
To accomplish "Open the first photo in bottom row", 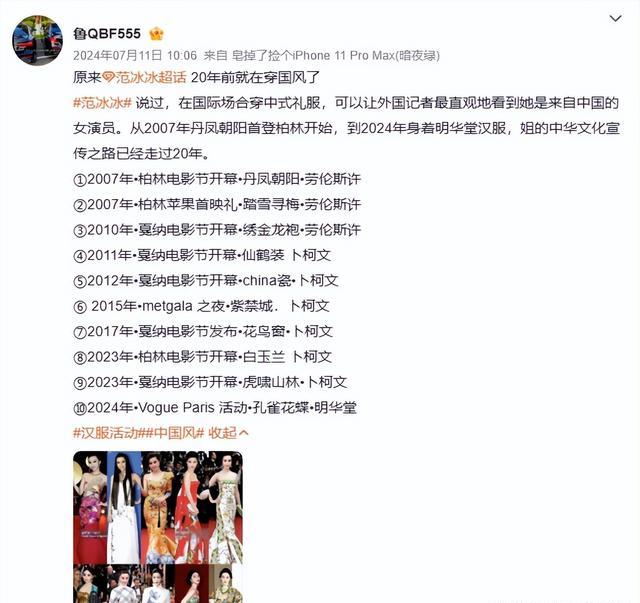I will (x=90, y=584).
